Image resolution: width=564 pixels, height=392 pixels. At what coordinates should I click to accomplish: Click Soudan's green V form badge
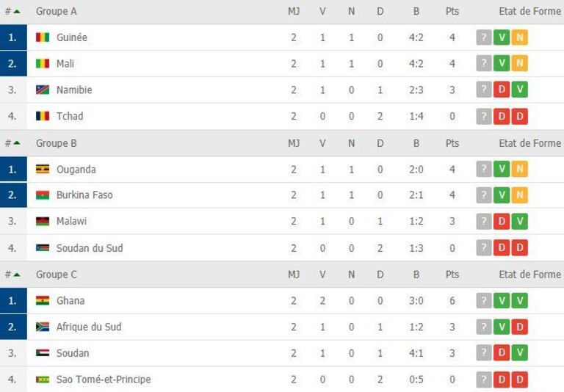click(x=520, y=353)
